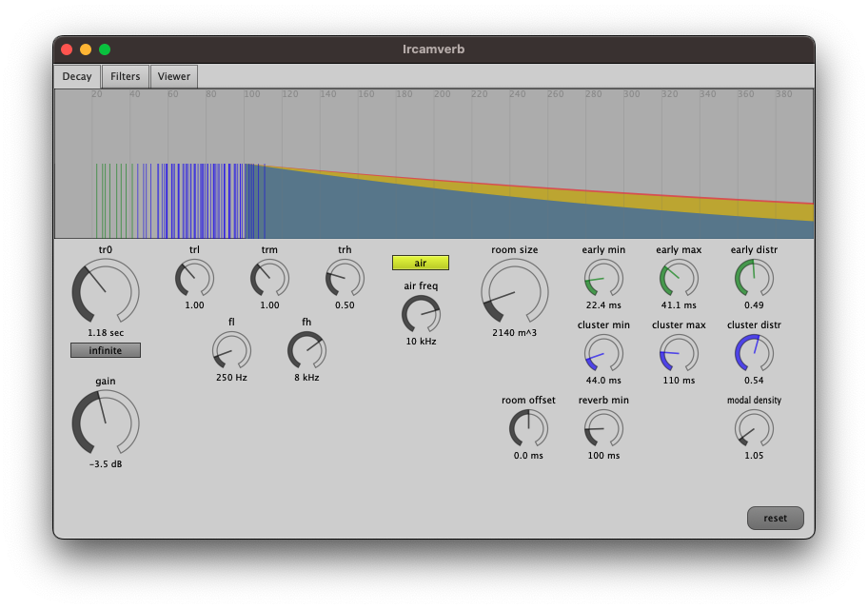This screenshot has height=609, width=868.
Task: Click the modal density knob
Action: pyautogui.click(x=754, y=429)
